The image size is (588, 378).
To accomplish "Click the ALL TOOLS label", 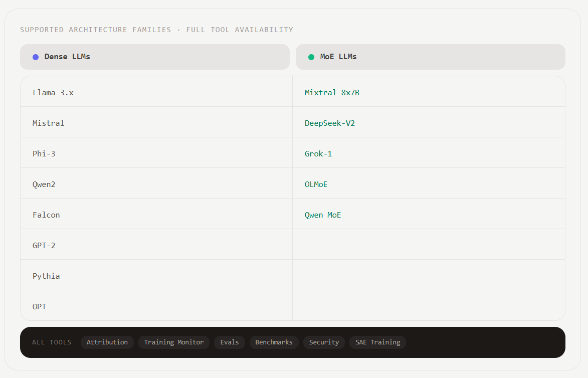I will point(52,342).
